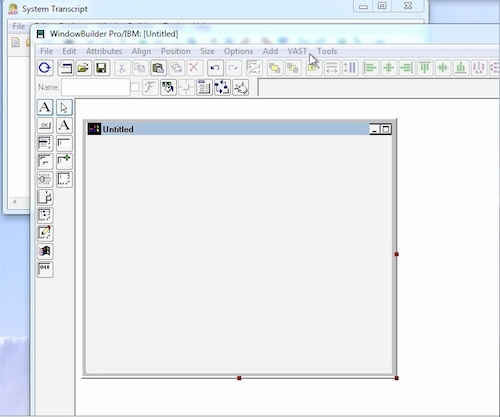Screen dimensions: 500x417
Task: Click the center vertically green icon
Action: point(443,68)
